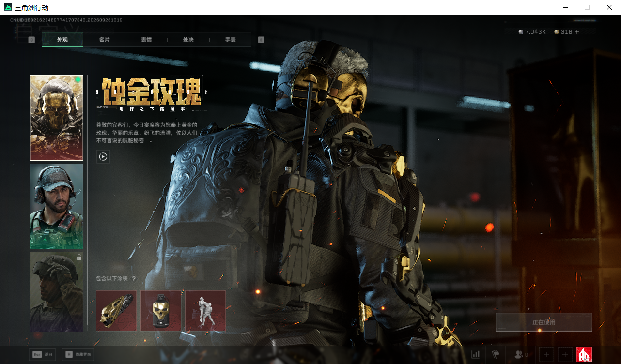Open the bar chart statistics icon
The image size is (621, 364).
tap(476, 355)
